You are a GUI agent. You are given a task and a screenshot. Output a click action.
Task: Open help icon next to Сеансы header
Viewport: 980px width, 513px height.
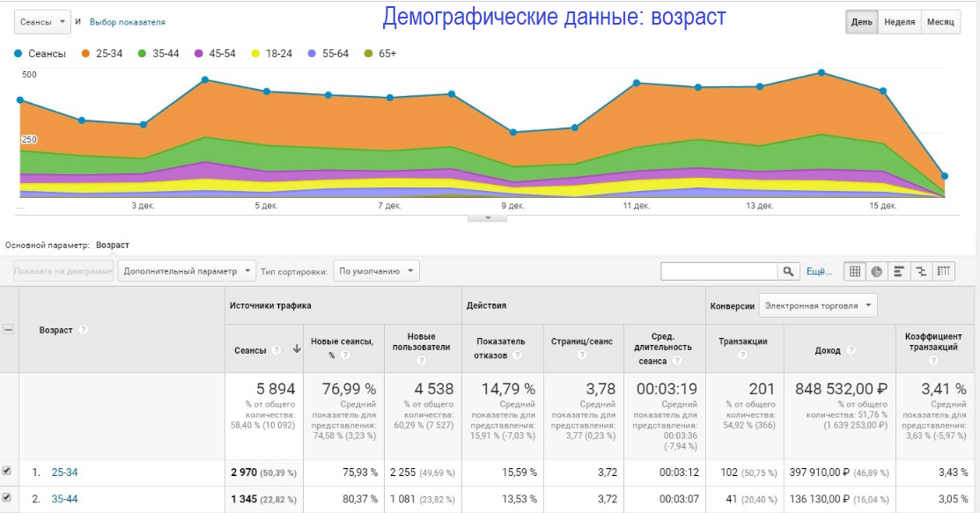(x=276, y=350)
